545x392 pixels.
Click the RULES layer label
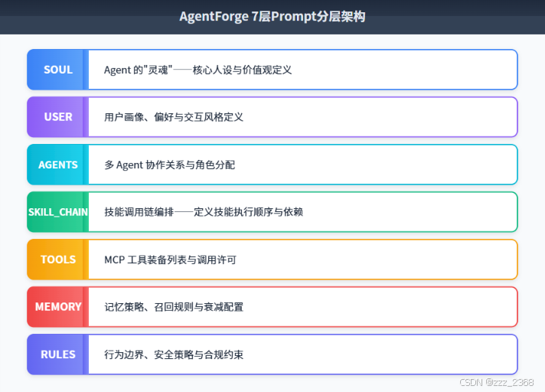58,354
